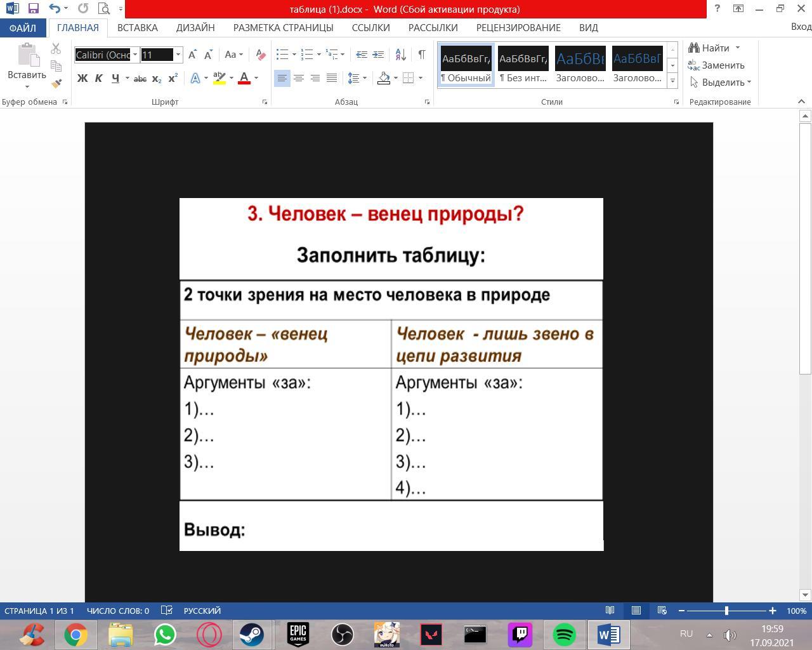
Task: Open the font size dropdown showing 11
Action: [x=178, y=55]
